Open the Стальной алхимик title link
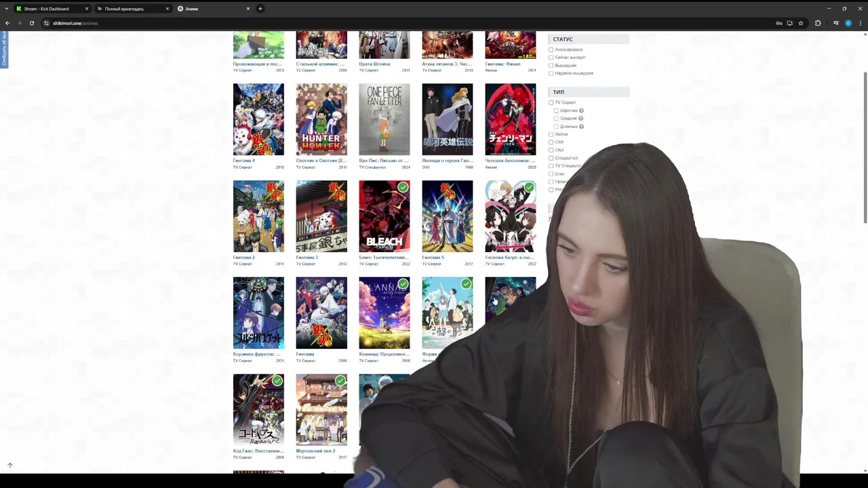Image resolution: width=868 pixels, height=488 pixels. coord(321,64)
